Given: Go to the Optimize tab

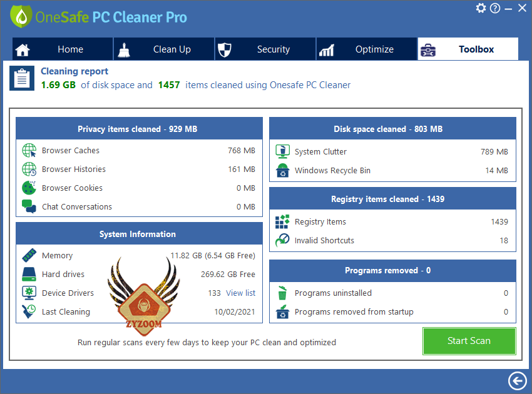Looking at the screenshot, I should [366, 49].
